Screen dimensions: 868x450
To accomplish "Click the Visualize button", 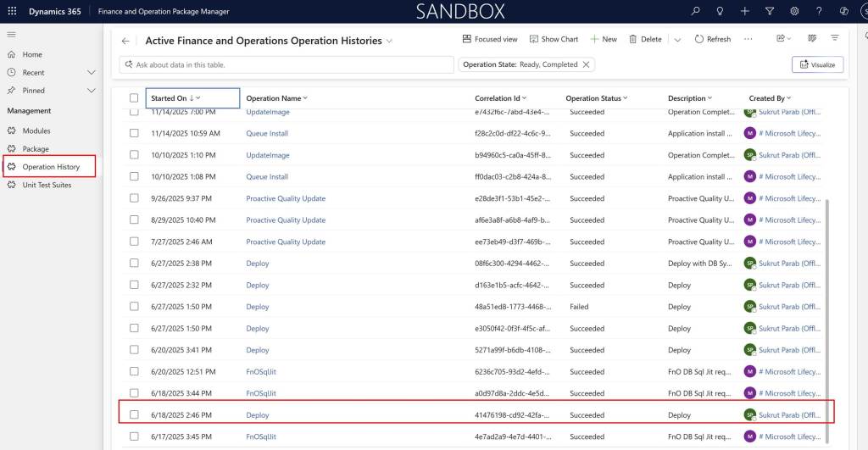I will [x=817, y=64].
